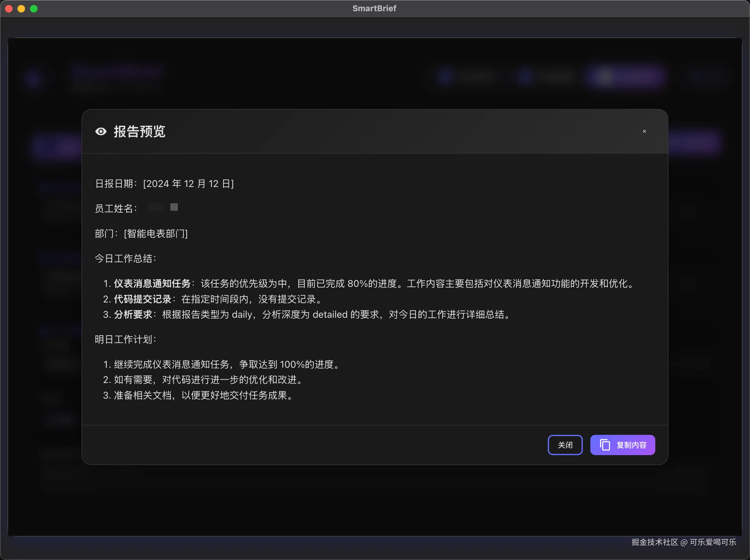
Task: Minimize window with the yellow button
Action: click(21, 8)
